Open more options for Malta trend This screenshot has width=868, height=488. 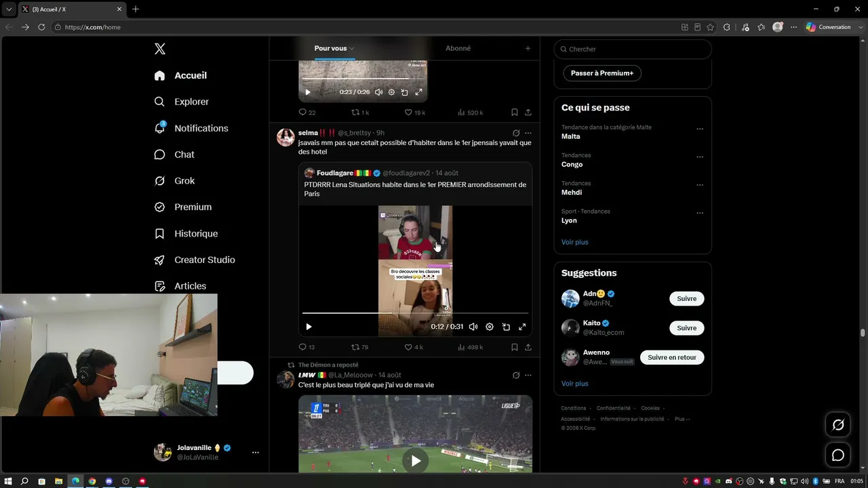[x=700, y=129]
